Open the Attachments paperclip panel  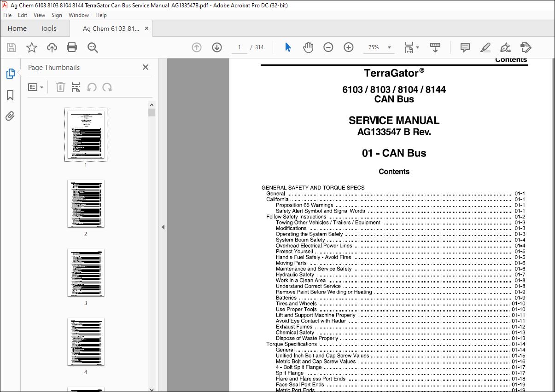(x=10, y=116)
